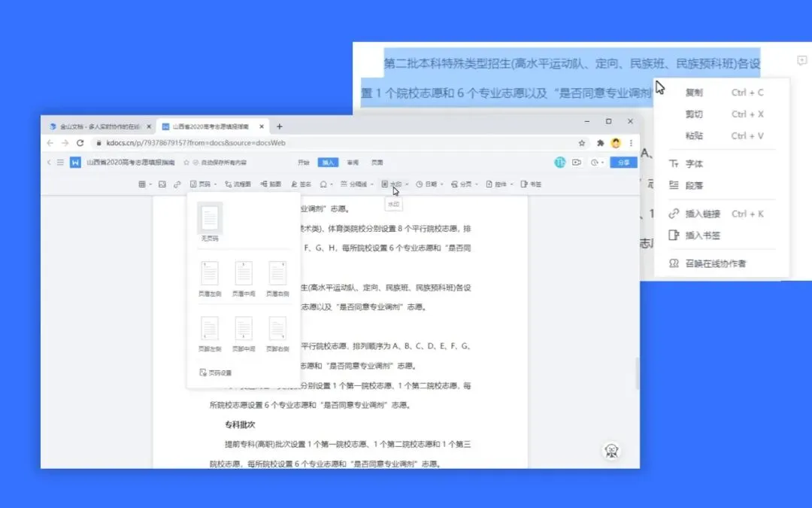Insert a flowchart (流程图)
The image size is (812, 508).
click(238, 184)
